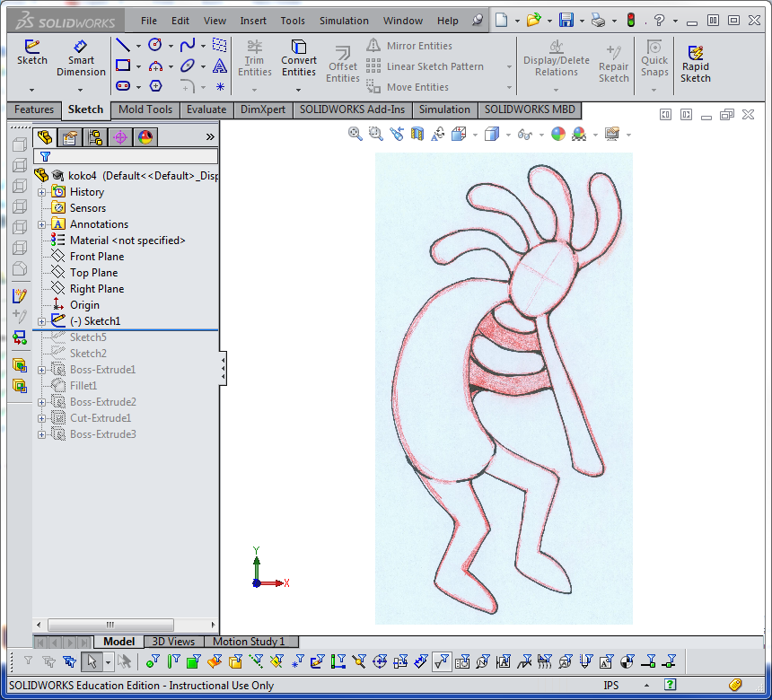Expand the Cut-Extrude1 tree node
The image size is (772, 700).
42,418
